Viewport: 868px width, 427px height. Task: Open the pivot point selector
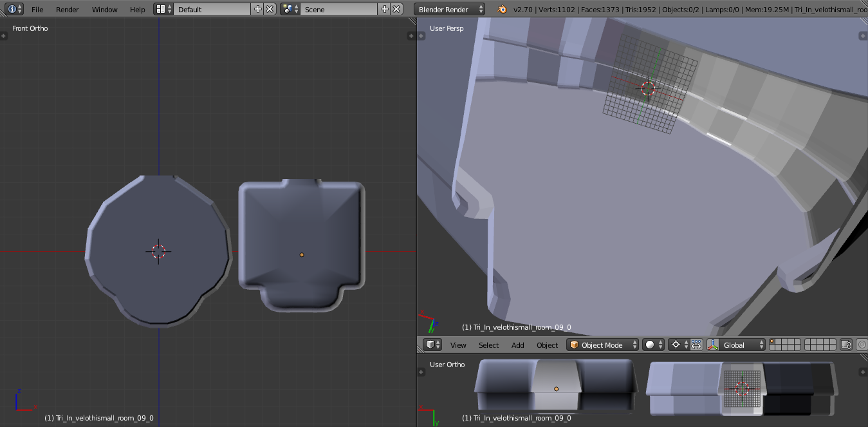[x=679, y=345]
